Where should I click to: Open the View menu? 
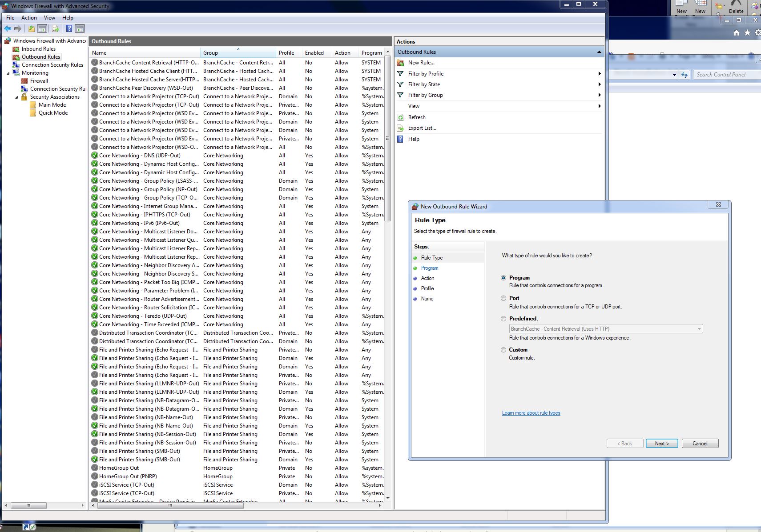point(49,17)
